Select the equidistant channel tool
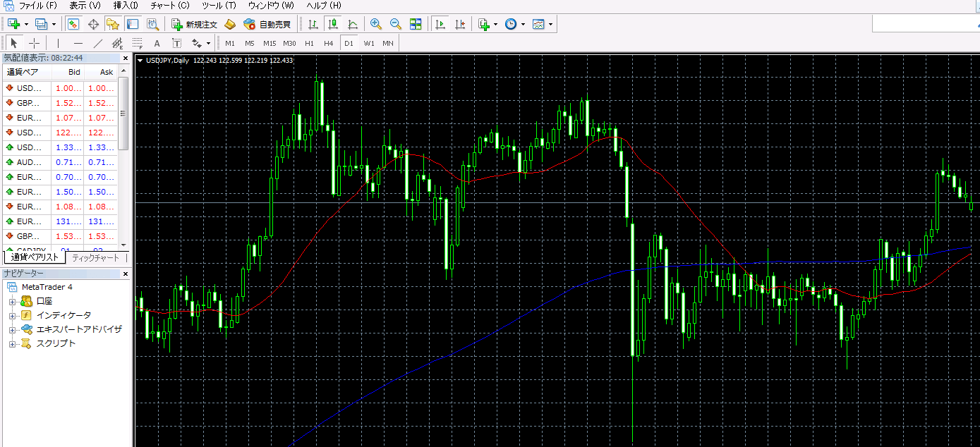Screen dimensions: 980x447 pos(118,43)
